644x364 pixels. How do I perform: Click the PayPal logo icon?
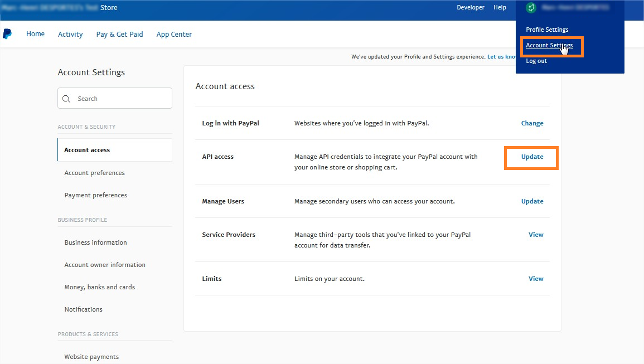pyautogui.click(x=7, y=33)
